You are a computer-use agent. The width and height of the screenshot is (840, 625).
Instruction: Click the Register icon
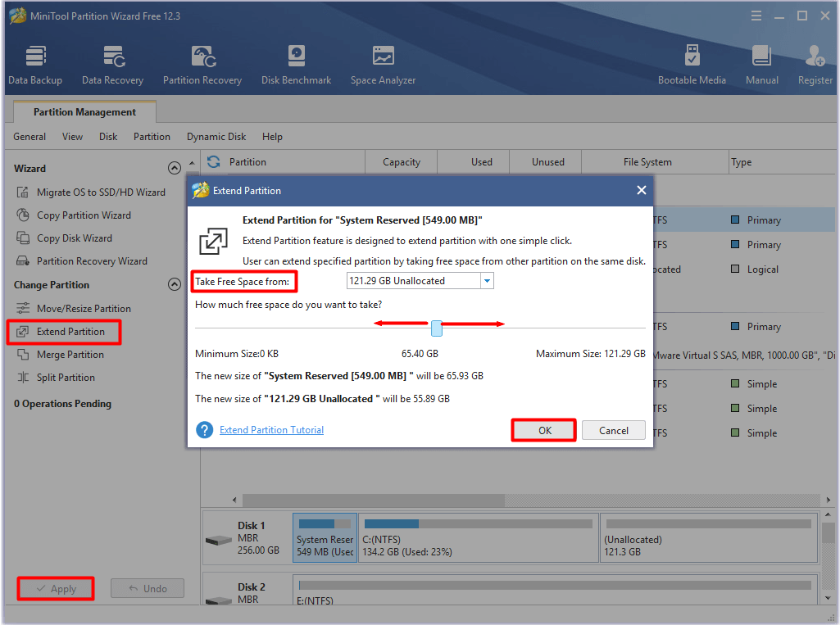[815, 56]
